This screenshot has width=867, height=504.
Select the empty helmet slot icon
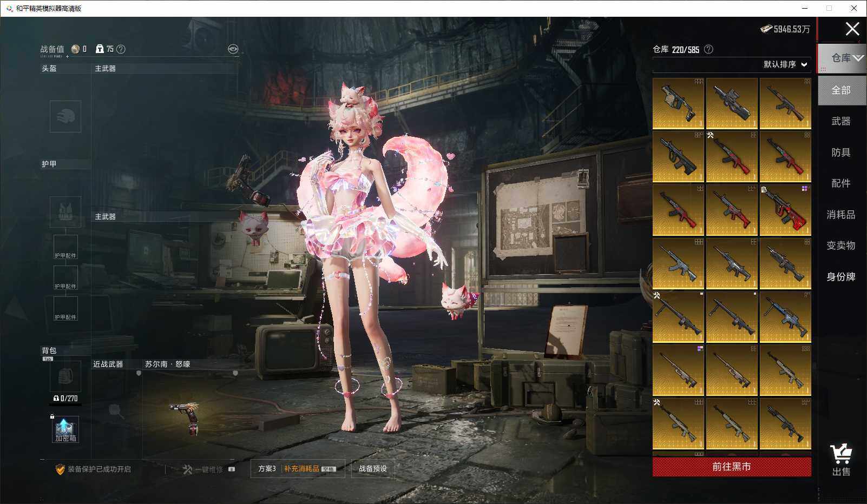point(65,116)
